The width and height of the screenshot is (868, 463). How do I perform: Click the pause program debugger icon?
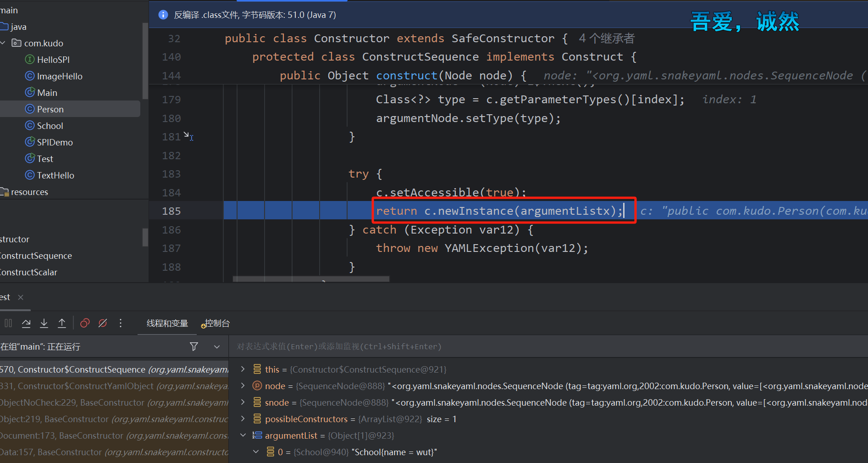pyautogui.click(x=8, y=323)
